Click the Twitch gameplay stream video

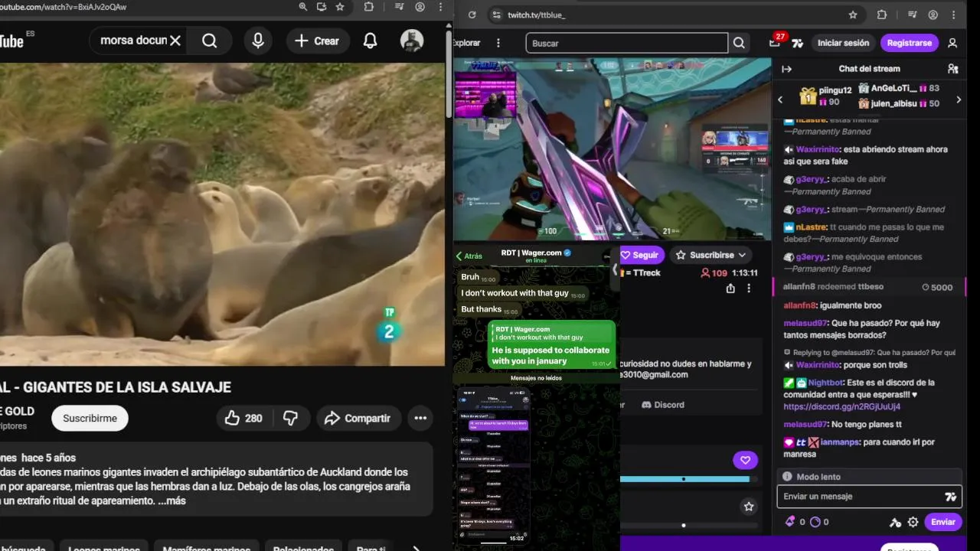point(612,149)
